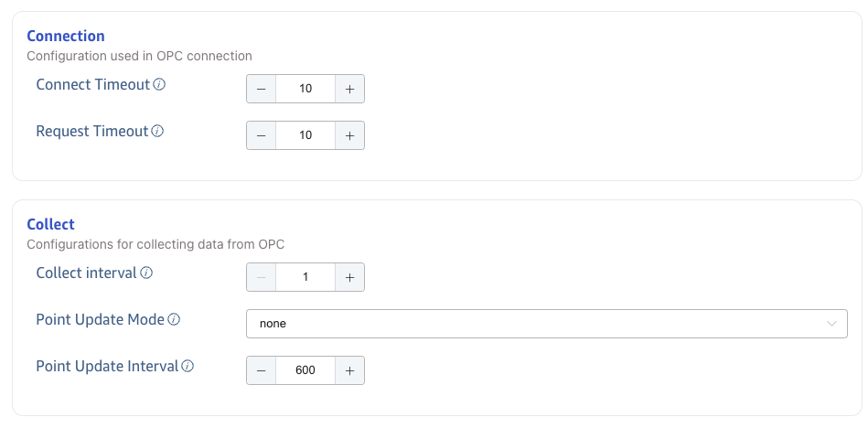This screenshot has height=428, width=868.
Task: Click info icon next to Connect Timeout
Action: click(159, 85)
